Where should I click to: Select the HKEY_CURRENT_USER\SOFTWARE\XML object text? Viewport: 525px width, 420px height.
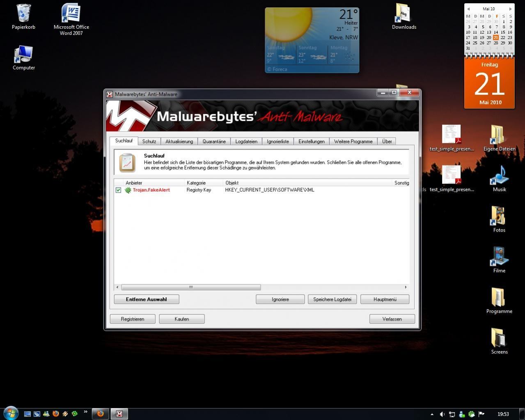pyautogui.click(x=270, y=190)
